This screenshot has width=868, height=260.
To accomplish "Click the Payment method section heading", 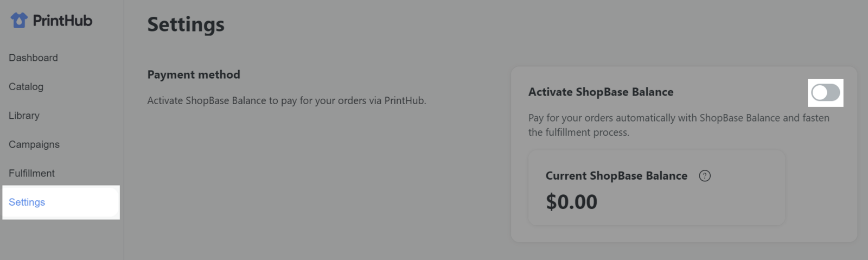I will click(x=194, y=75).
